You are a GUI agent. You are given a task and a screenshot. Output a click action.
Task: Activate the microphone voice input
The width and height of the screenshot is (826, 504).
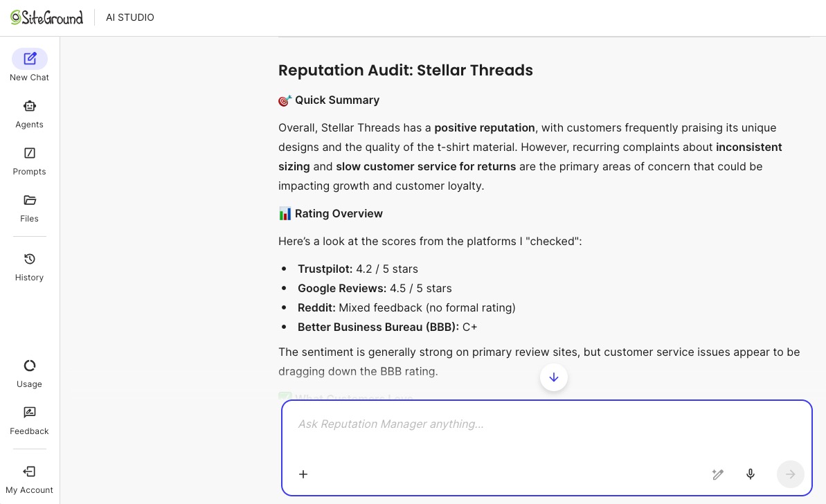pos(751,474)
